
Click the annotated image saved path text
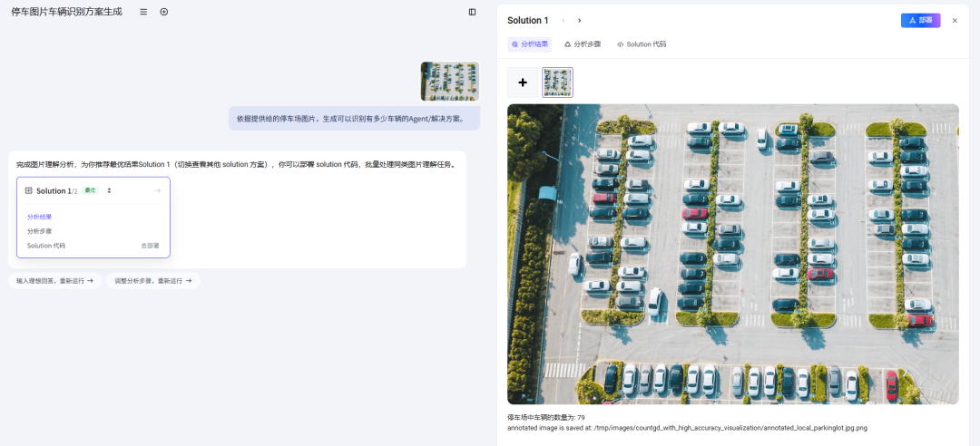pos(688,428)
